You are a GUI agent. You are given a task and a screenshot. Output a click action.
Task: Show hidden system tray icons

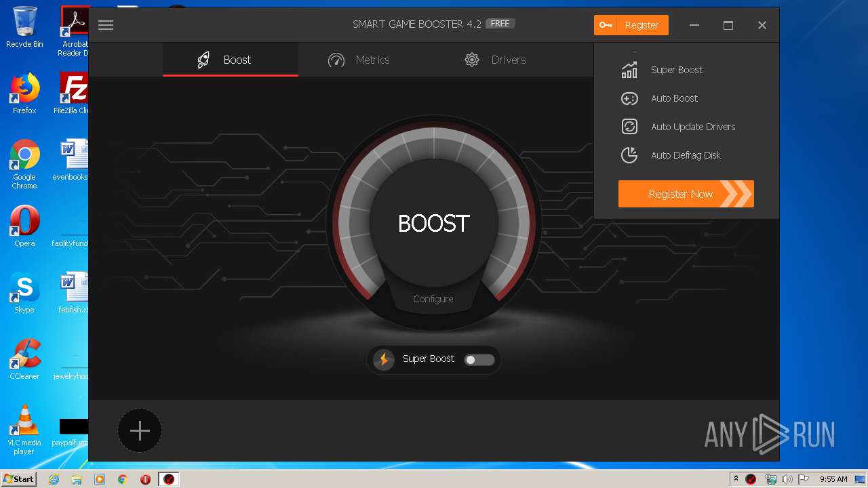point(736,479)
